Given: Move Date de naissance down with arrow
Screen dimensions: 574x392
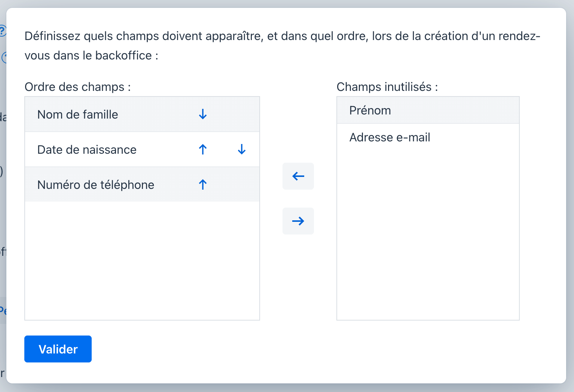Looking at the screenshot, I should 242,149.
